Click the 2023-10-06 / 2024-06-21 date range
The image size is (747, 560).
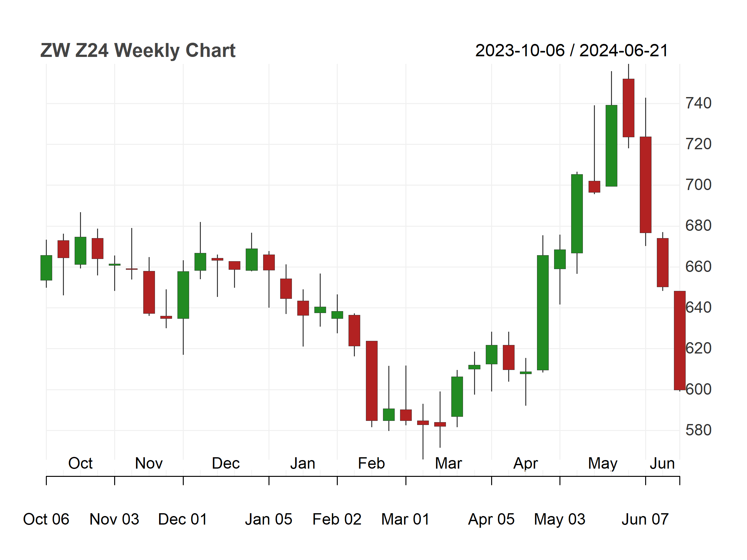tap(572, 51)
